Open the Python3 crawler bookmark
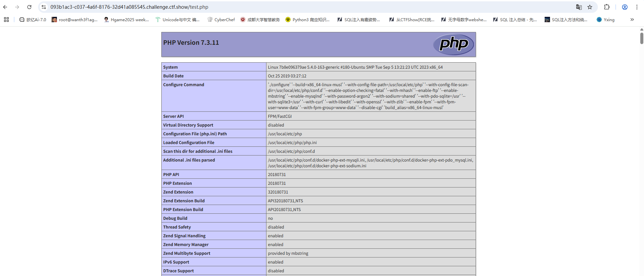This screenshot has width=644, height=276. (307, 20)
